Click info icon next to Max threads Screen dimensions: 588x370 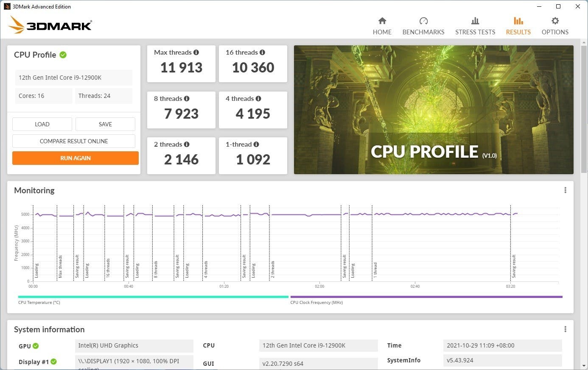(x=196, y=53)
